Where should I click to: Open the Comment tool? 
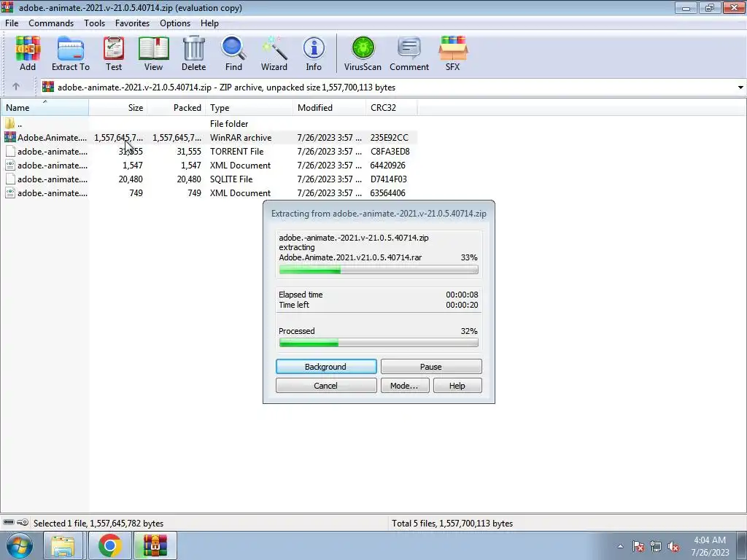[x=409, y=53]
